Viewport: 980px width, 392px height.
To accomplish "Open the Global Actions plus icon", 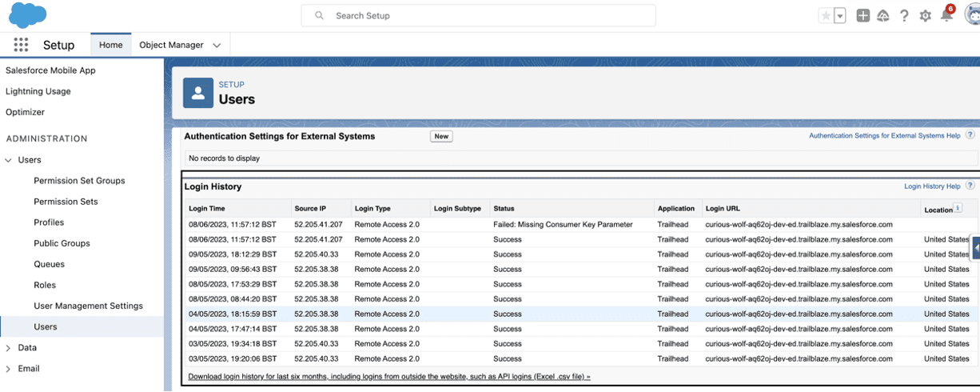I will click(862, 16).
